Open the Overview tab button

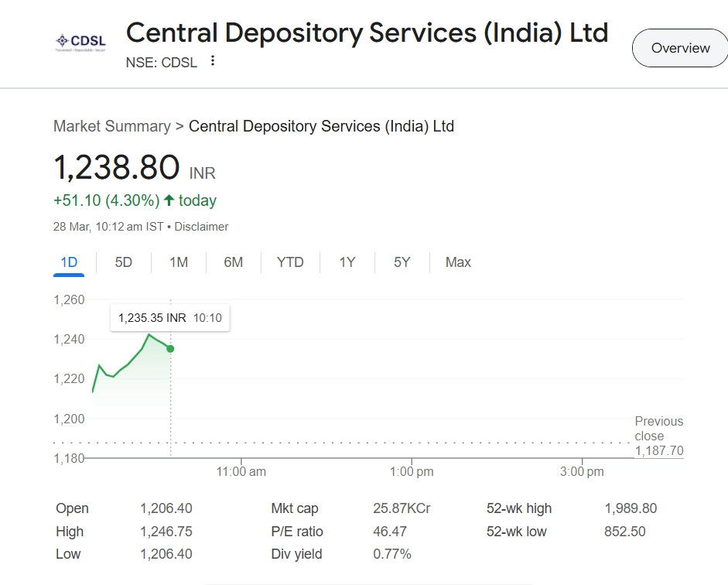[680, 48]
